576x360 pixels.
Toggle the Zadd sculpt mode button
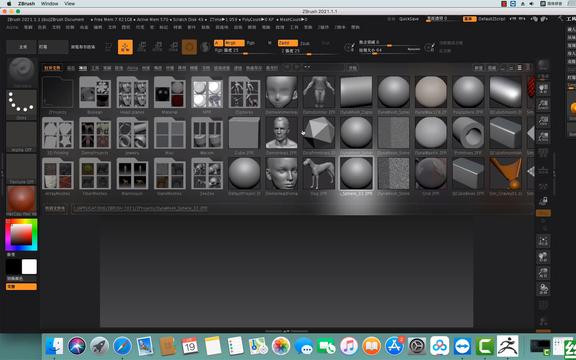tap(288, 43)
